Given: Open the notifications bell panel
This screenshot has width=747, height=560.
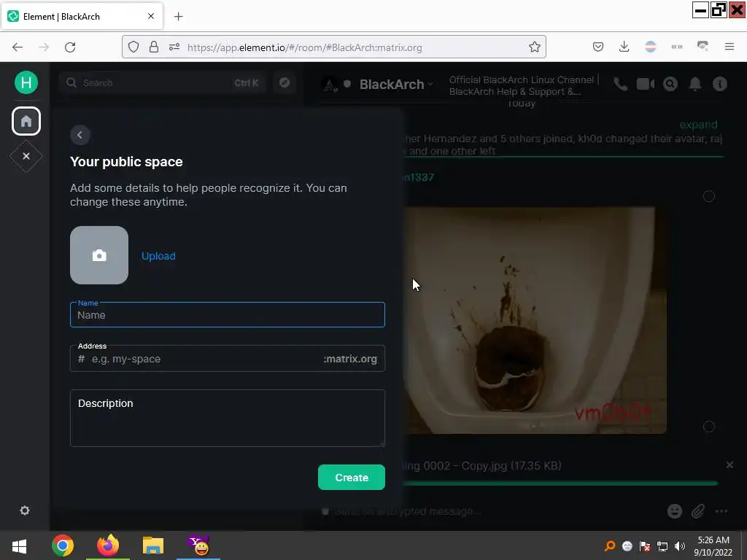Looking at the screenshot, I should [695, 85].
